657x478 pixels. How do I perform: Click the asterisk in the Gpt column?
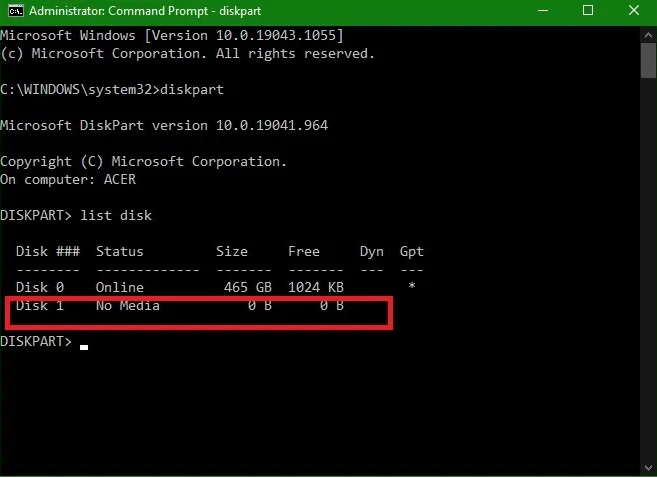[x=412, y=288]
